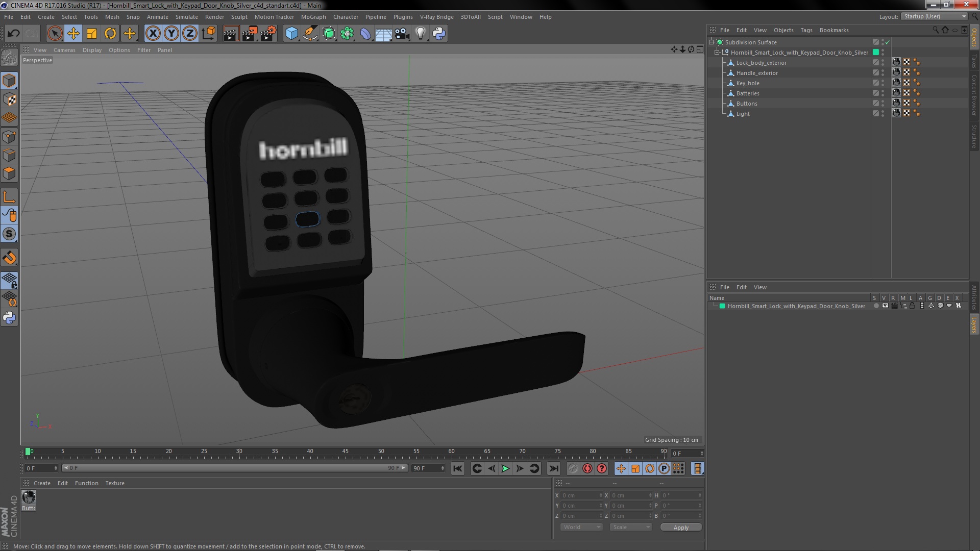Open Edit Render Settings icon
Viewport: 980px width, 551px height.
268,34
